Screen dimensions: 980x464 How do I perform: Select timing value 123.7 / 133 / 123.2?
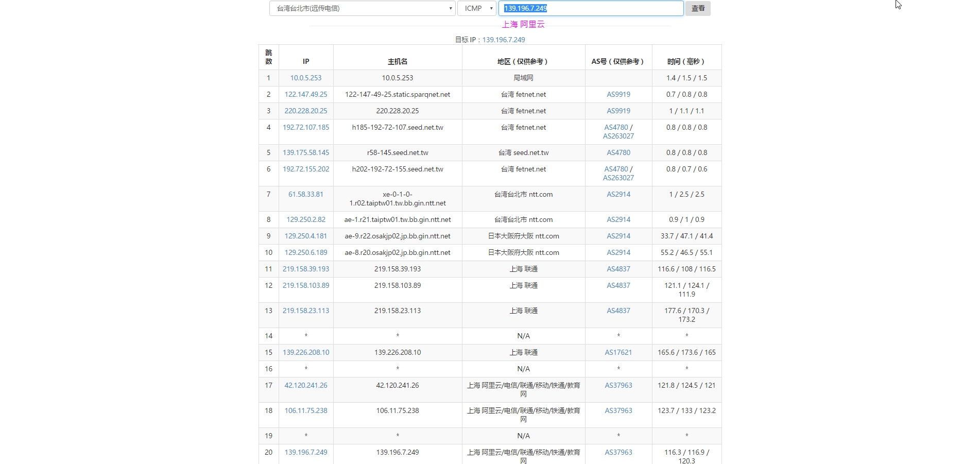click(x=686, y=410)
